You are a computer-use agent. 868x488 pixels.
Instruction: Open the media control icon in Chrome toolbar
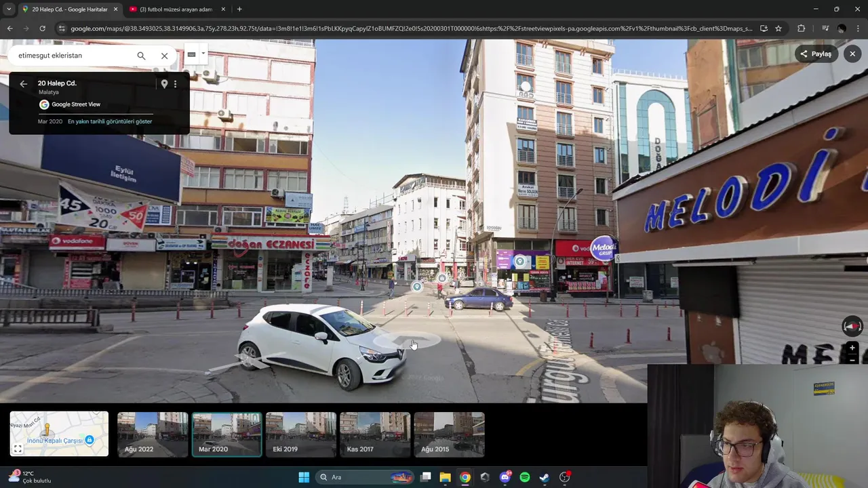coord(825,28)
